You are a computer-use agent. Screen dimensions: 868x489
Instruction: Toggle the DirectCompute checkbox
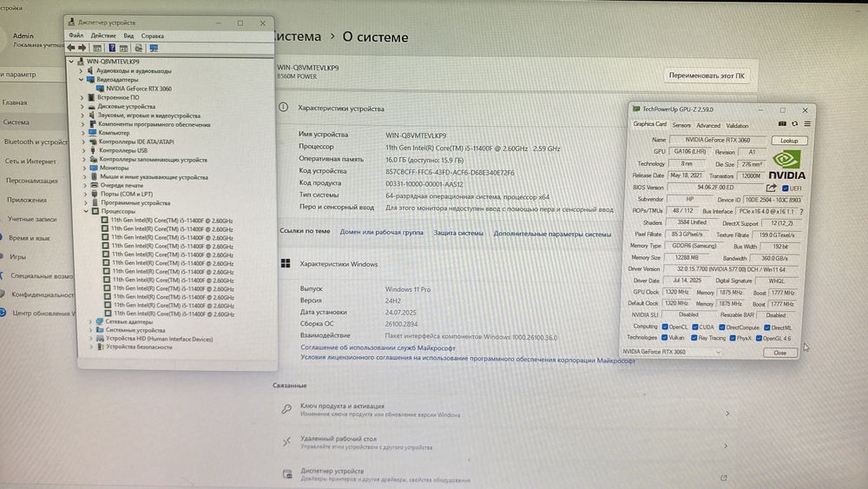pos(722,327)
